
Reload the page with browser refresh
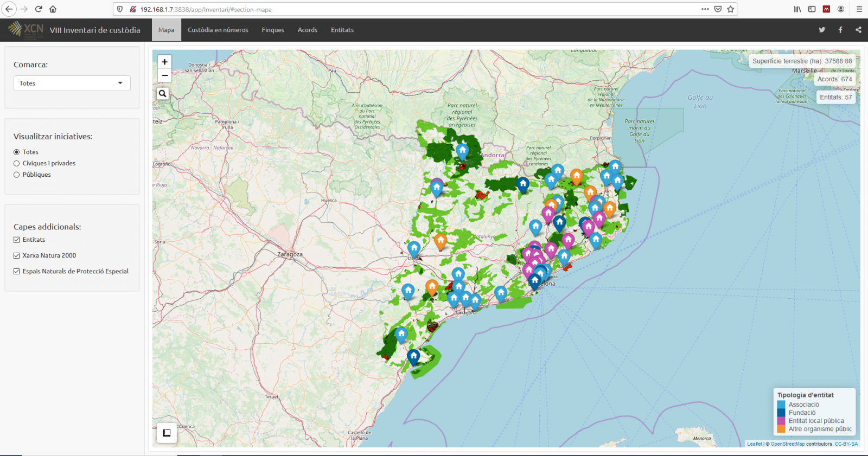39,9
